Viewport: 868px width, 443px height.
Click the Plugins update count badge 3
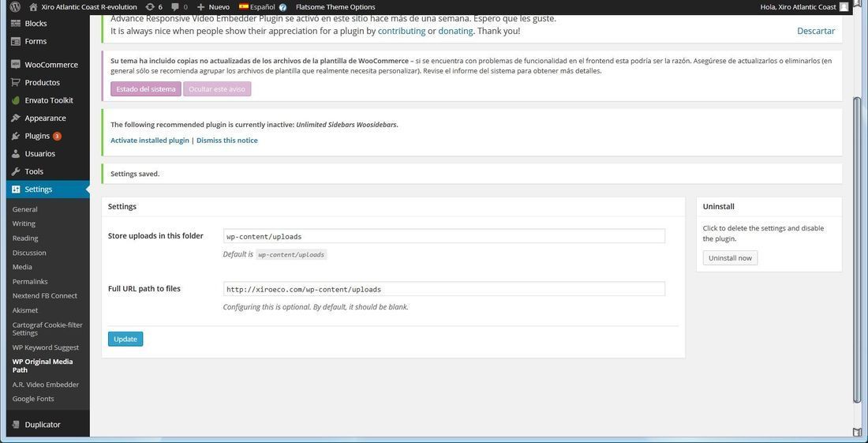tap(57, 137)
